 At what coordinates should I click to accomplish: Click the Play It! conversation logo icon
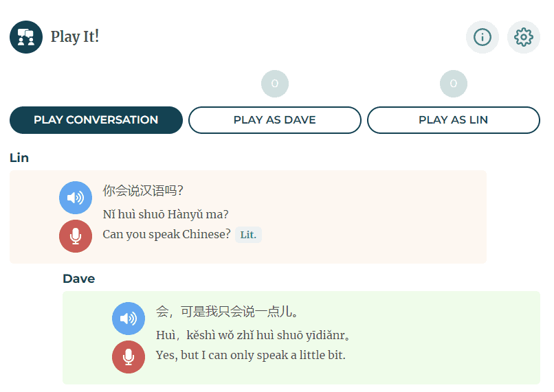(x=26, y=37)
